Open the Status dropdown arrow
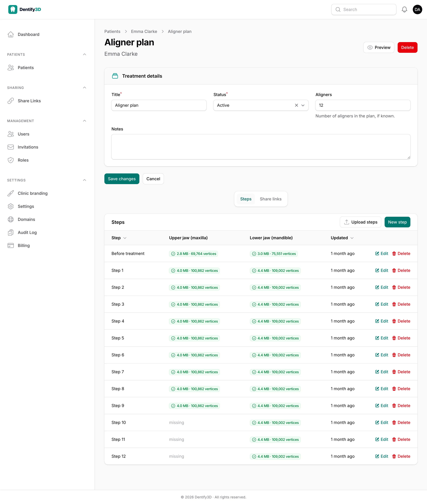 303,105
